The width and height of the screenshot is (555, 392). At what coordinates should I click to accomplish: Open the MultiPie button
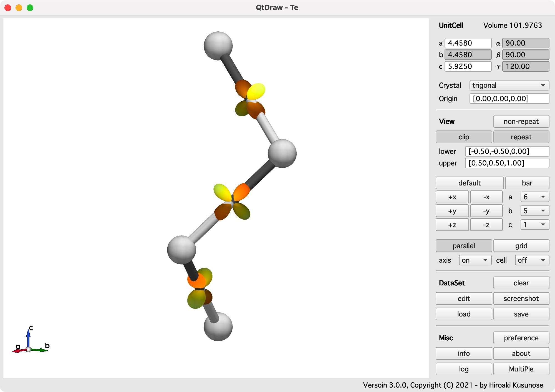pos(521,369)
